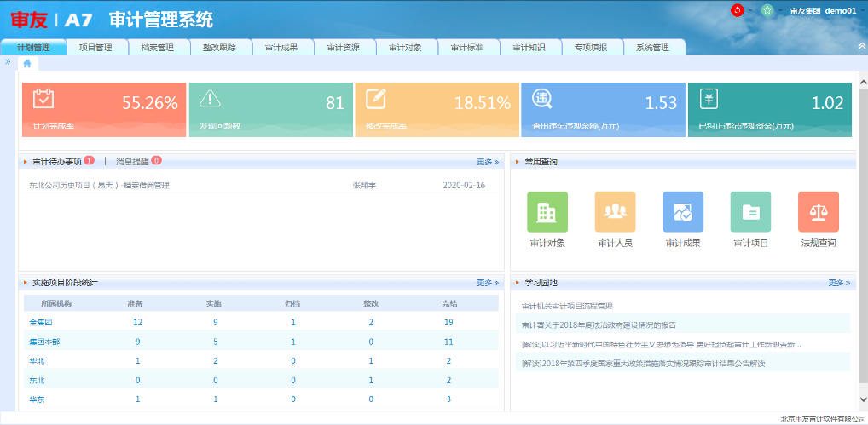868x425 pixels.
Task: Open article 审计署关于2018年度法治政府建设情况的报告
Action: [x=599, y=324]
